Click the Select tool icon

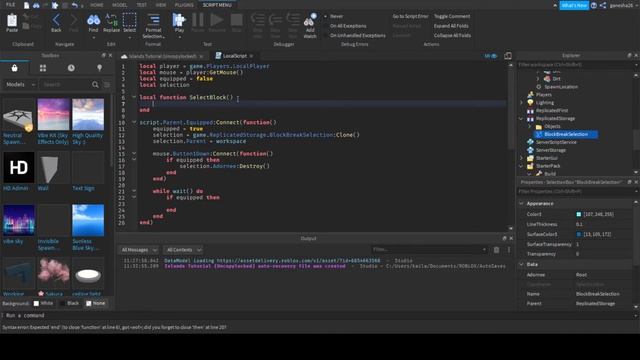pyautogui.click(x=129, y=20)
